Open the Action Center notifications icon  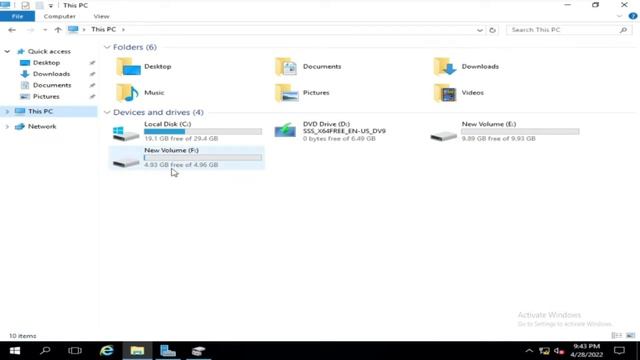620,351
